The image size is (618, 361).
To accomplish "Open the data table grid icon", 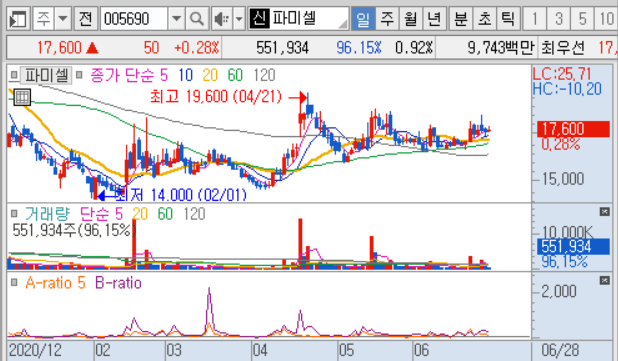I will [22, 97].
